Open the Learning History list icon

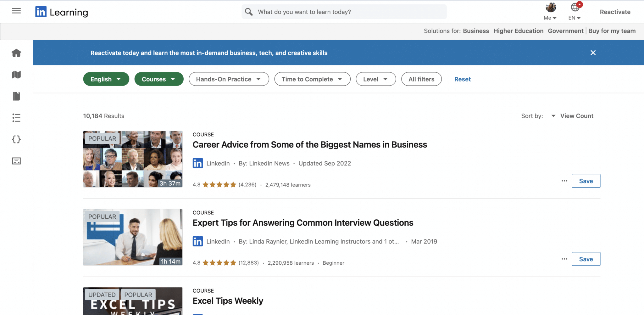(16, 118)
